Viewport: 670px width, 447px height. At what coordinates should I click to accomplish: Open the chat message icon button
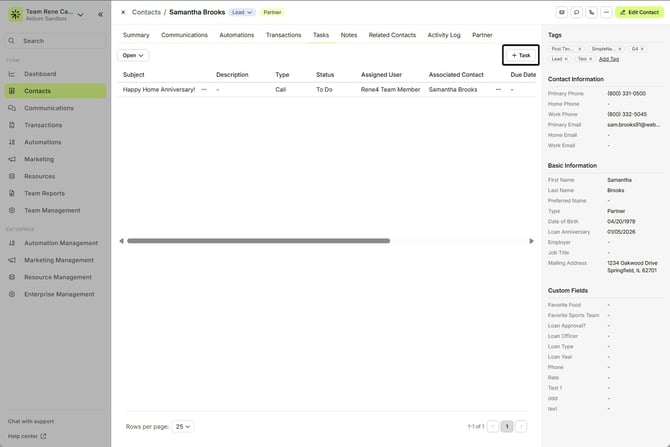tap(576, 12)
